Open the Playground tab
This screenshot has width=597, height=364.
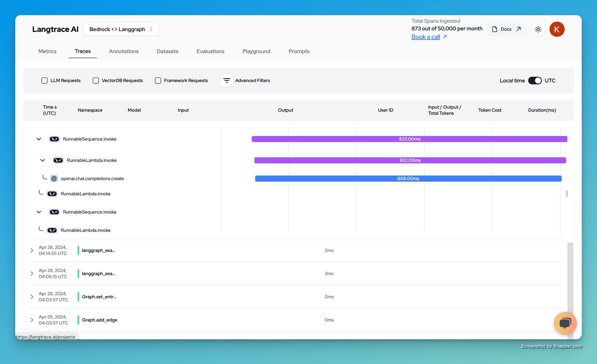pyautogui.click(x=256, y=51)
